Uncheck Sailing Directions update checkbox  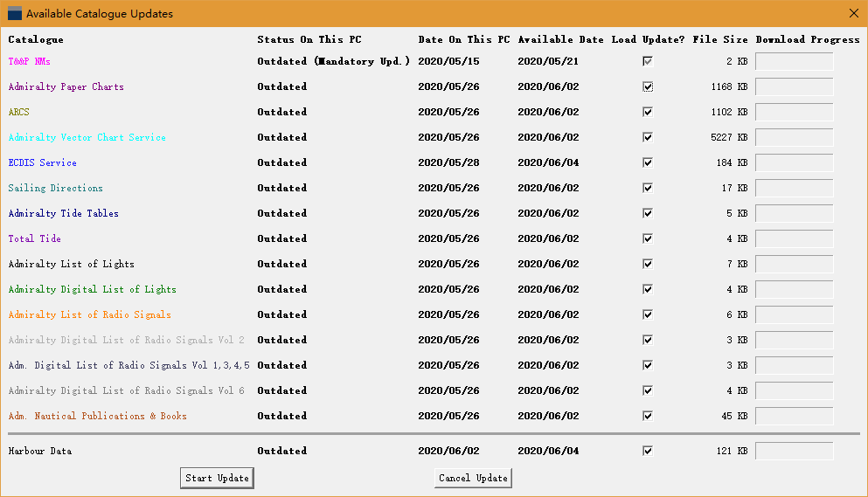point(648,188)
